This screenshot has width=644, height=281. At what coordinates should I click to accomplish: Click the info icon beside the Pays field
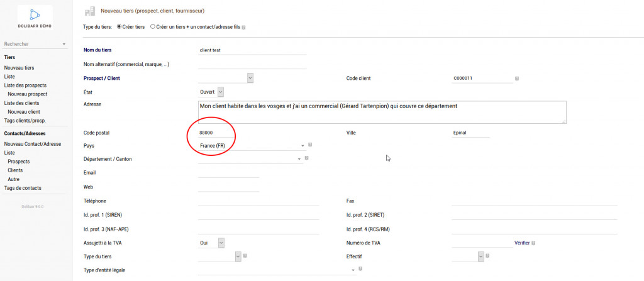click(311, 145)
